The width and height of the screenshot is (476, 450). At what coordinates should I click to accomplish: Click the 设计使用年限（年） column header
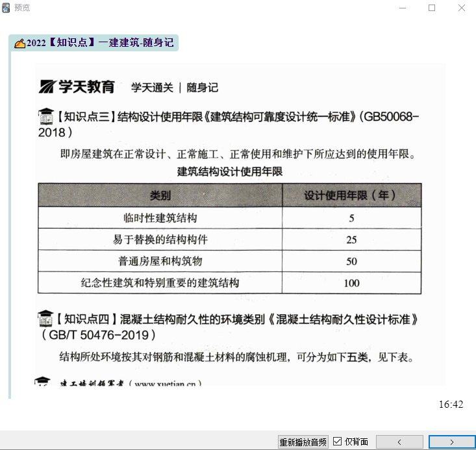(351, 195)
